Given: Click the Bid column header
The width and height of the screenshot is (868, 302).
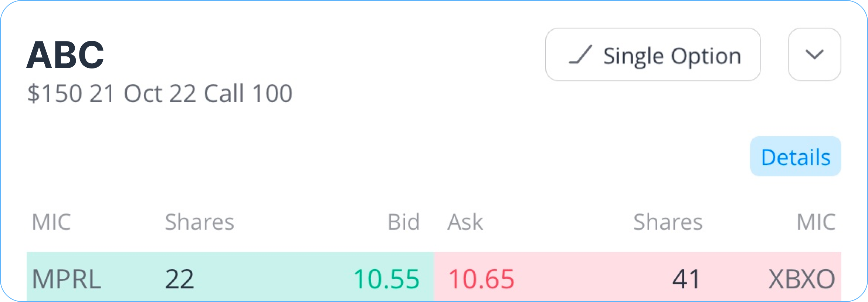Looking at the screenshot, I should pos(403,222).
